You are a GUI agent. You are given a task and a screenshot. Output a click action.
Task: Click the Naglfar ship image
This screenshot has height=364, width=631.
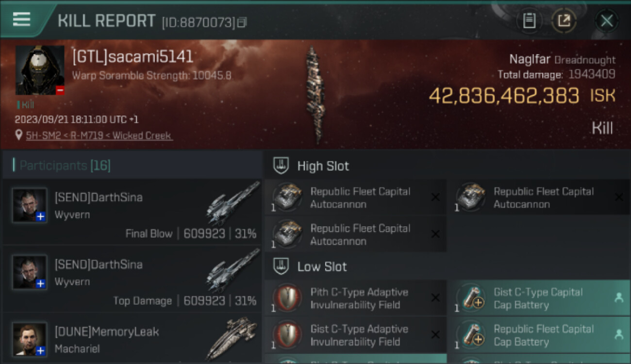tap(315, 95)
